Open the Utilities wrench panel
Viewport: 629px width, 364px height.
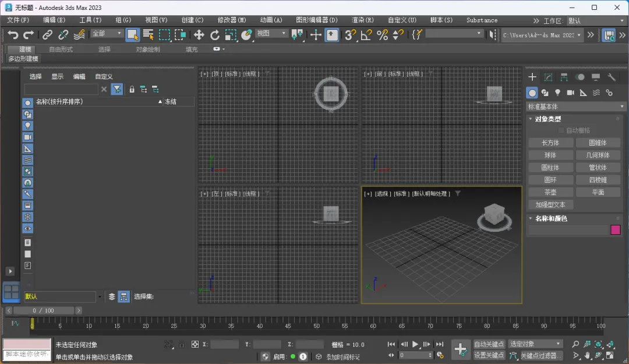[x=612, y=77]
